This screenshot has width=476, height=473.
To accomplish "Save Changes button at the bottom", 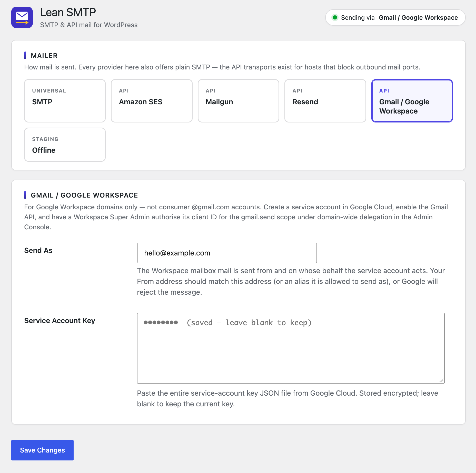I will click(x=42, y=450).
